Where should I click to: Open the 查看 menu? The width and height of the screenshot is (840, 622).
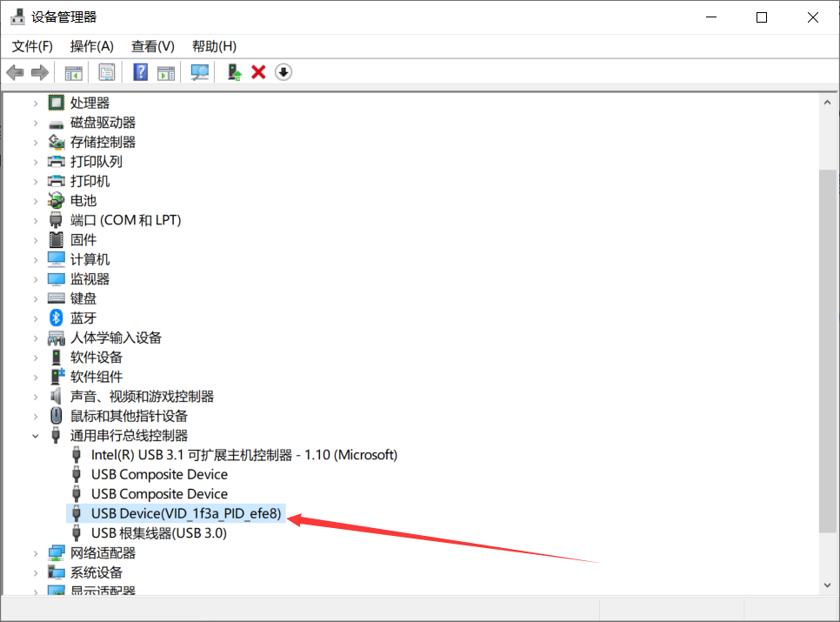152,45
